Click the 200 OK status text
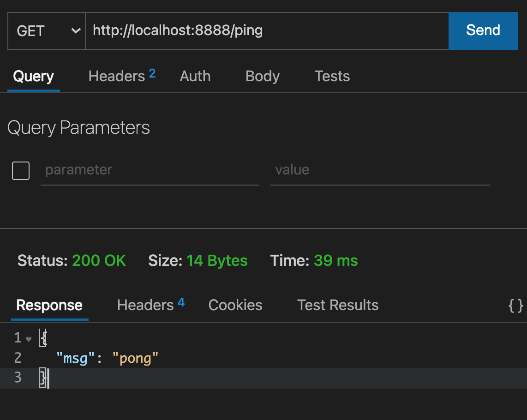This screenshot has height=420, width=527. pyautogui.click(x=99, y=261)
